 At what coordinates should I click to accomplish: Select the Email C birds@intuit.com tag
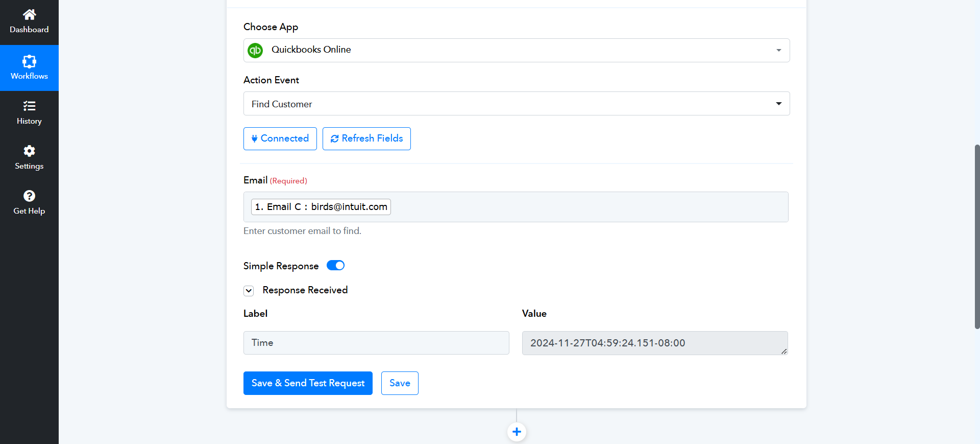[x=321, y=207]
